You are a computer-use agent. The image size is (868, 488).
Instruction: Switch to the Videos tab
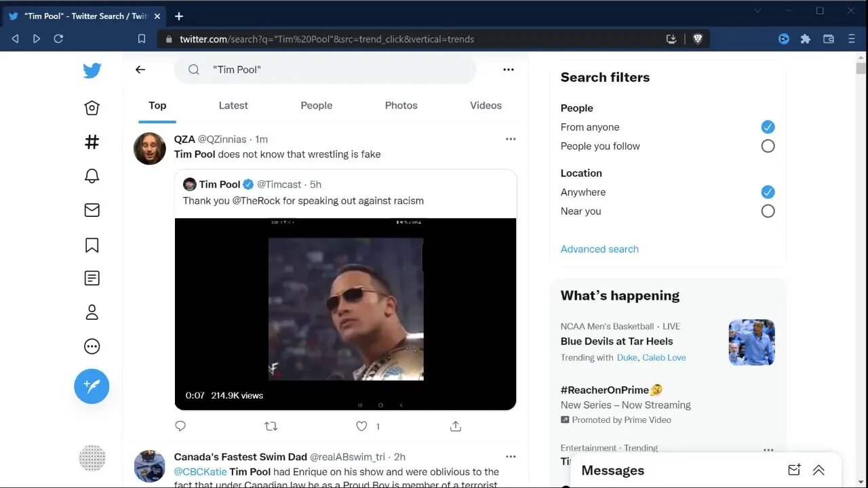pyautogui.click(x=486, y=106)
